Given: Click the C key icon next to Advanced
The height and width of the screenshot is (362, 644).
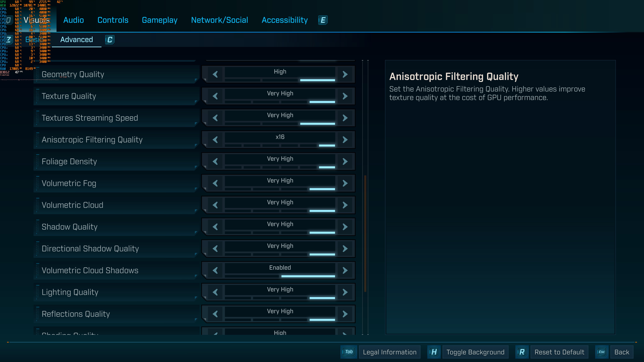Looking at the screenshot, I should (x=110, y=40).
